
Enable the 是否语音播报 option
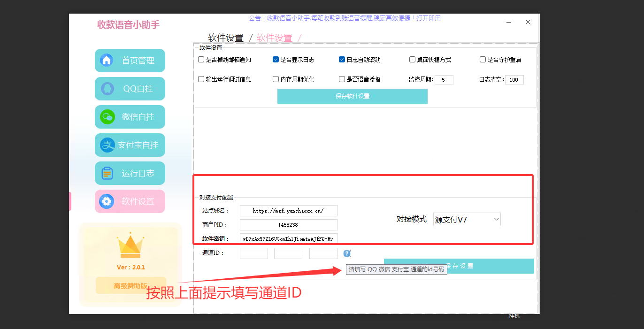point(342,79)
